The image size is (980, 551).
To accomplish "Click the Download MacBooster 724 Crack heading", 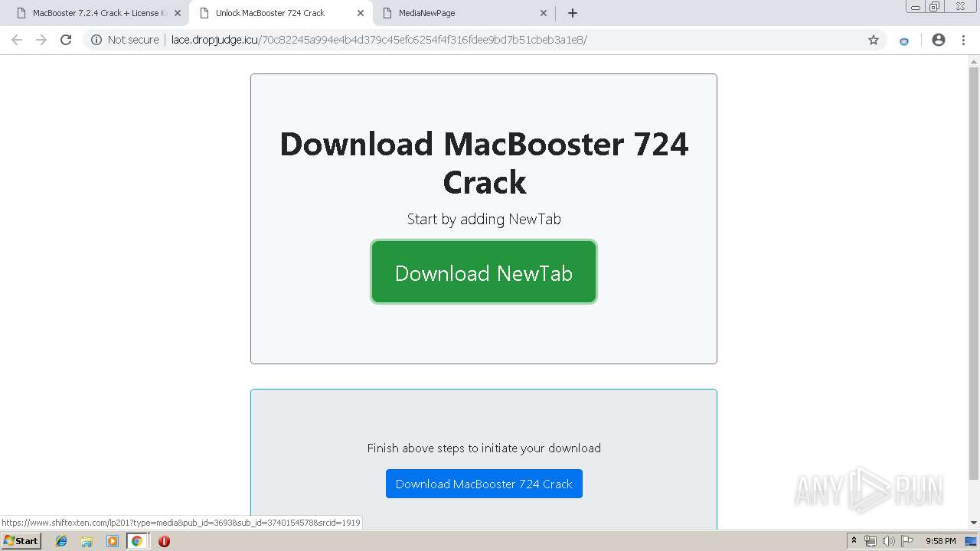I will pos(484,163).
